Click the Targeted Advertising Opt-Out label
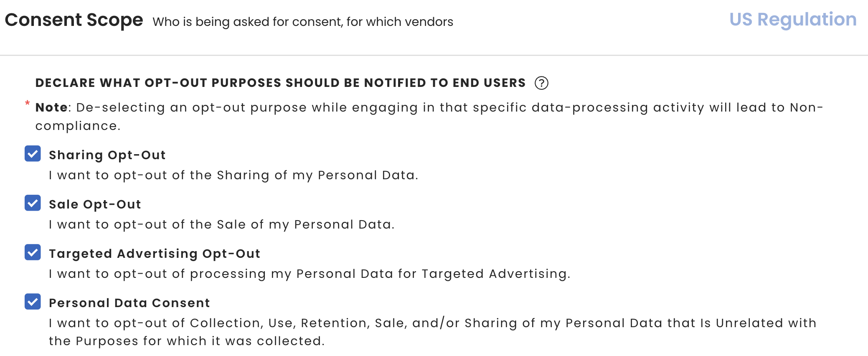Screen dimensions: 868x356 [155, 254]
